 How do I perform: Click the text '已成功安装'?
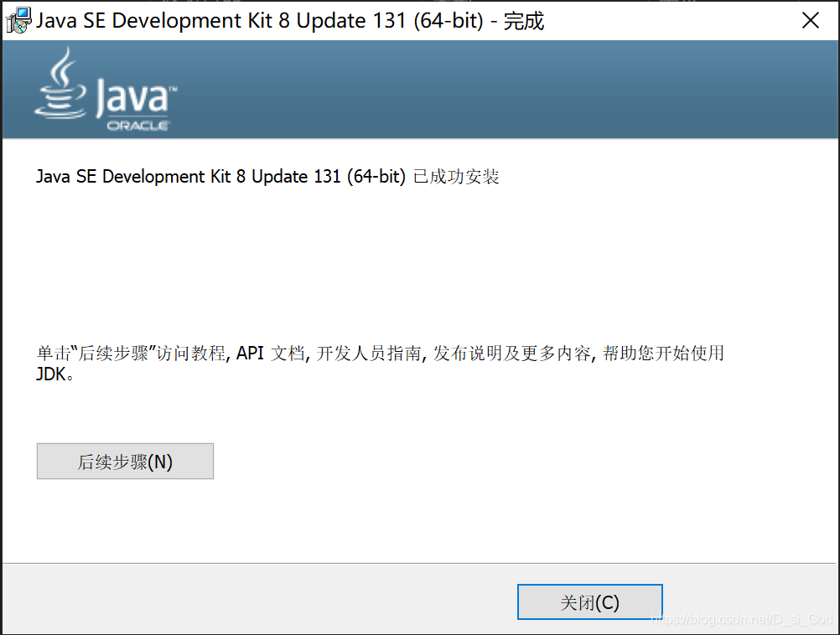(456, 177)
